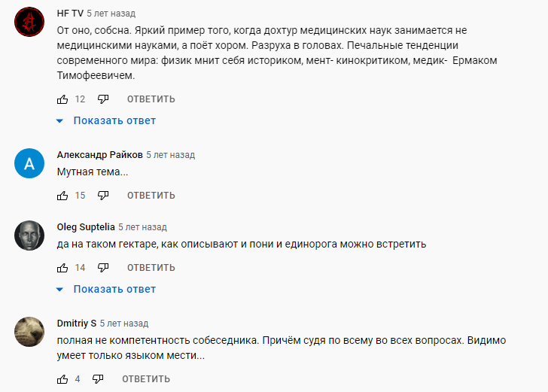Open Dmitriy S's profile avatar
Screen dimensions: 548x392
30,332
